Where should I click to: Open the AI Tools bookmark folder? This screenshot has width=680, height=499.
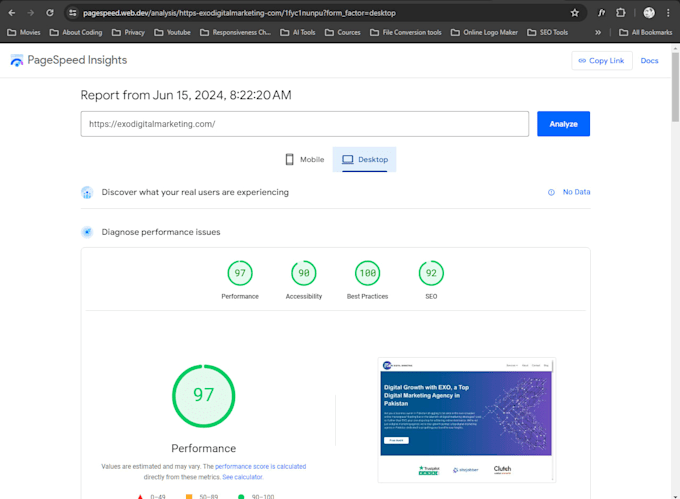(298, 33)
